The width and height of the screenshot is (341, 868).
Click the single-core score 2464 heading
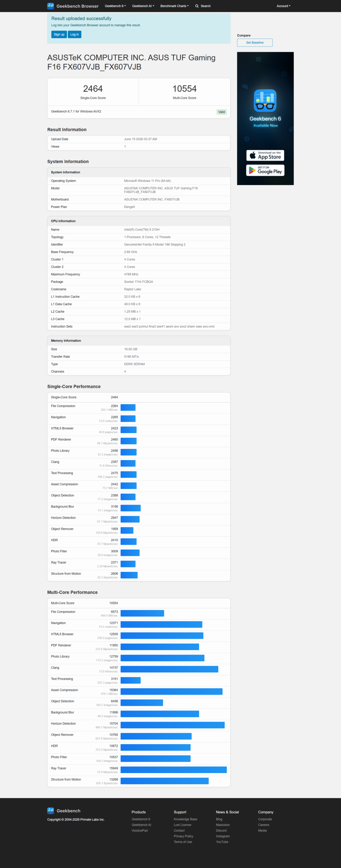(93, 88)
